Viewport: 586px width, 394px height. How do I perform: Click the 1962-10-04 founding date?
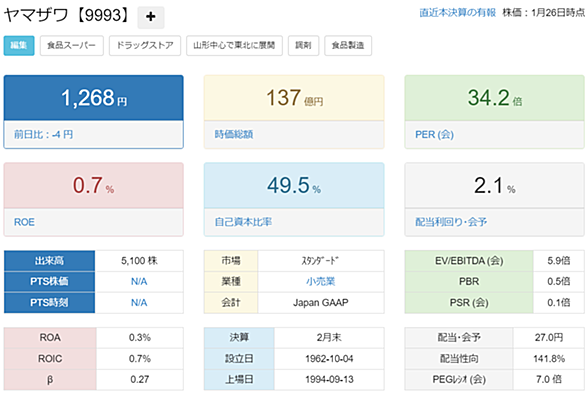[329, 358]
